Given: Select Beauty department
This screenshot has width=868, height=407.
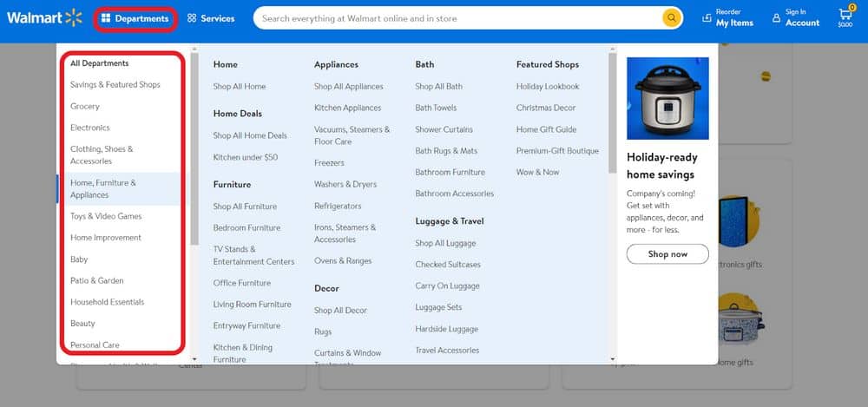Looking at the screenshot, I should click(82, 324).
